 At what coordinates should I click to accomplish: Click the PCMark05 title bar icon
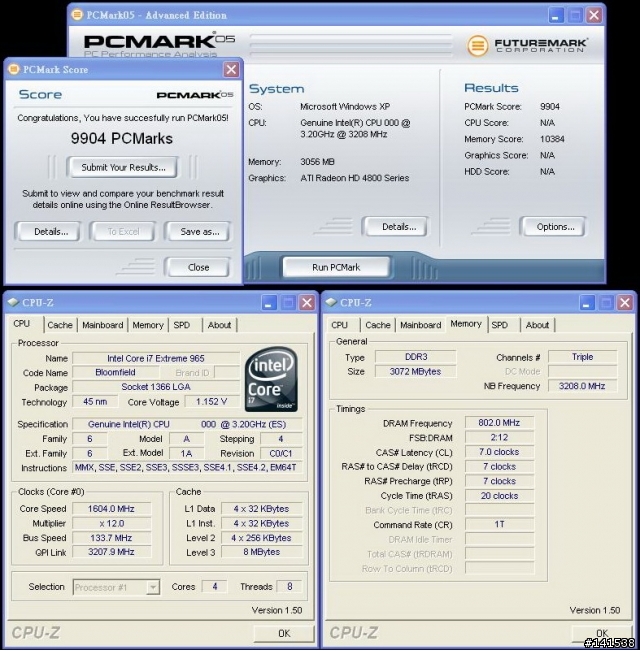tap(77, 15)
